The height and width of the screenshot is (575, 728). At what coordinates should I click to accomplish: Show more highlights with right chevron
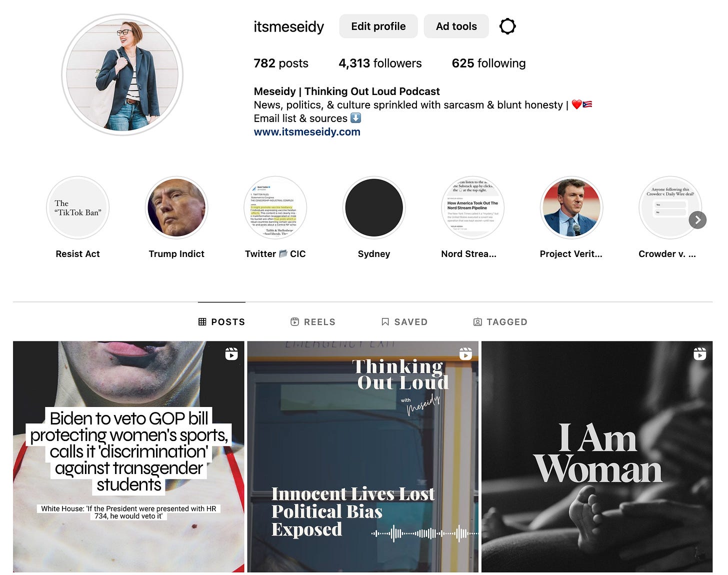tap(697, 220)
